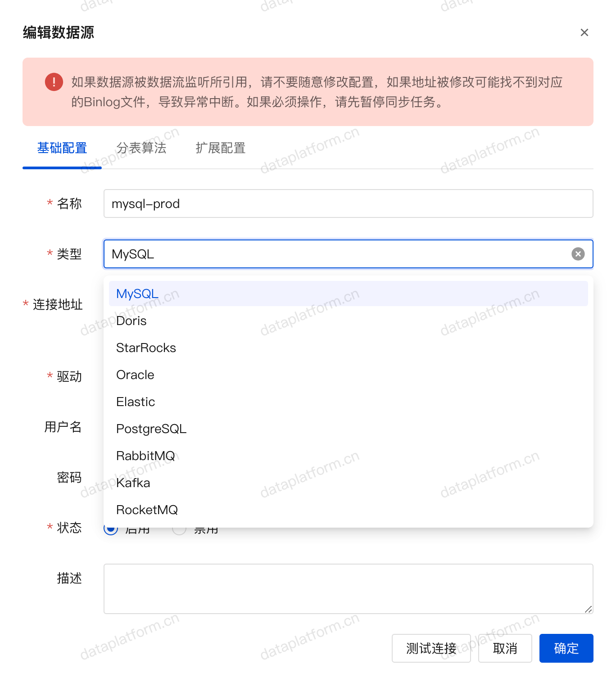Clear the selected type with the X icon

578,254
